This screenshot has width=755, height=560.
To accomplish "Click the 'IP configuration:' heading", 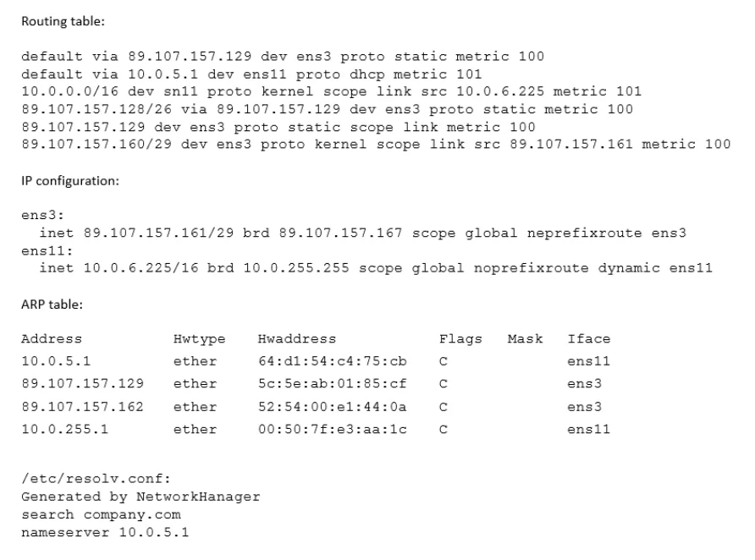I will 69,181.
